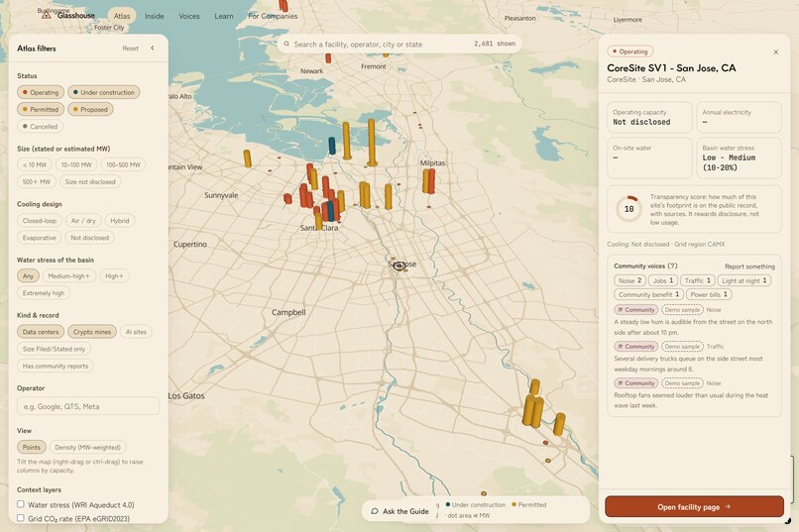Click the Ask the Guide button
The height and width of the screenshot is (532, 799).
399,511
